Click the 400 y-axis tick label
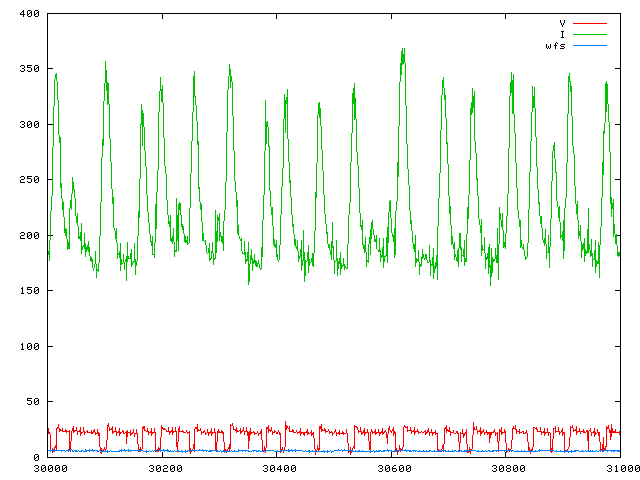This screenshot has width=640, height=480. click(x=29, y=14)
